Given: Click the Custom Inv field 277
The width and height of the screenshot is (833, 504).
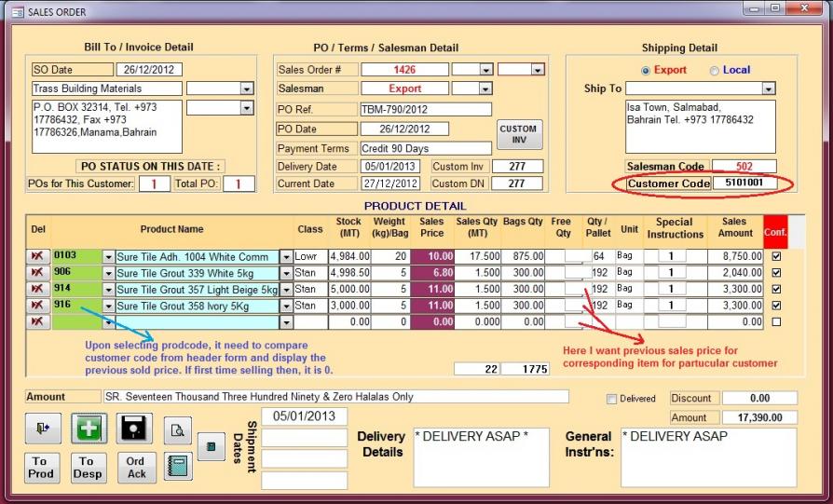Looking at the screenshot, I should tap(517, 167).
